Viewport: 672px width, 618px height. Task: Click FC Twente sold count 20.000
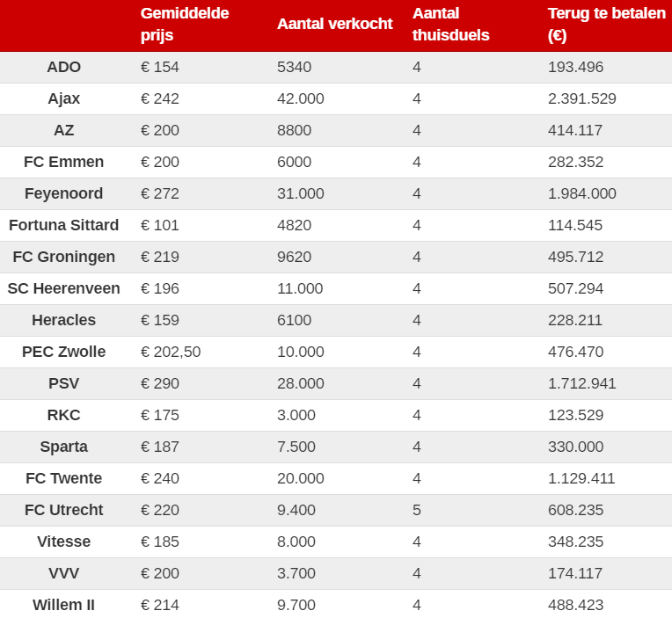pyautogui.click(x=301, y=478)
